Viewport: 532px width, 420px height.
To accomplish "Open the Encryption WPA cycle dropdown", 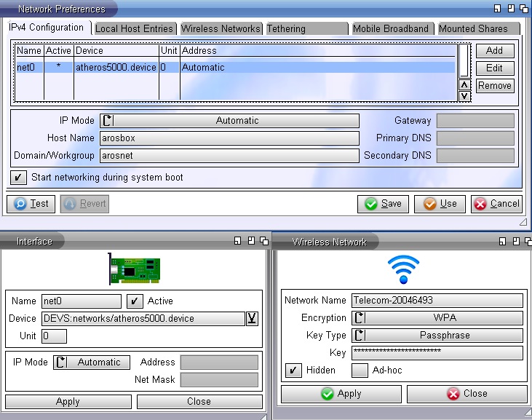I will tap(437, 318).
